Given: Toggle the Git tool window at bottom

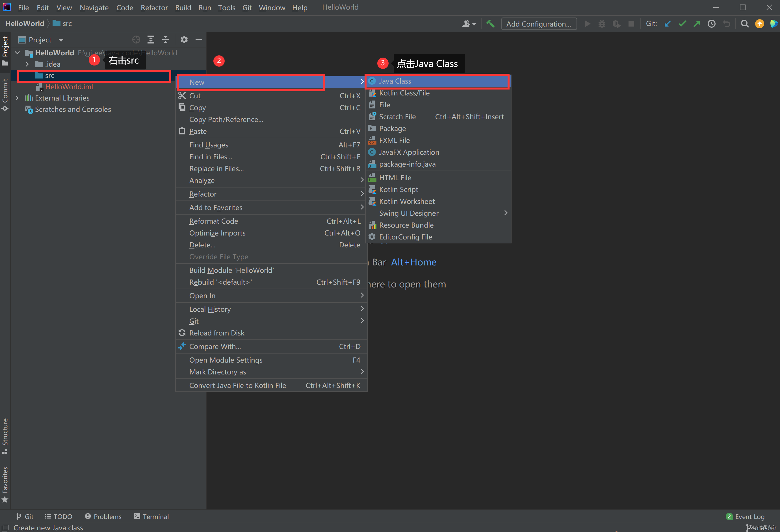Looking at the screenshot, I should (x=25, y=516).
